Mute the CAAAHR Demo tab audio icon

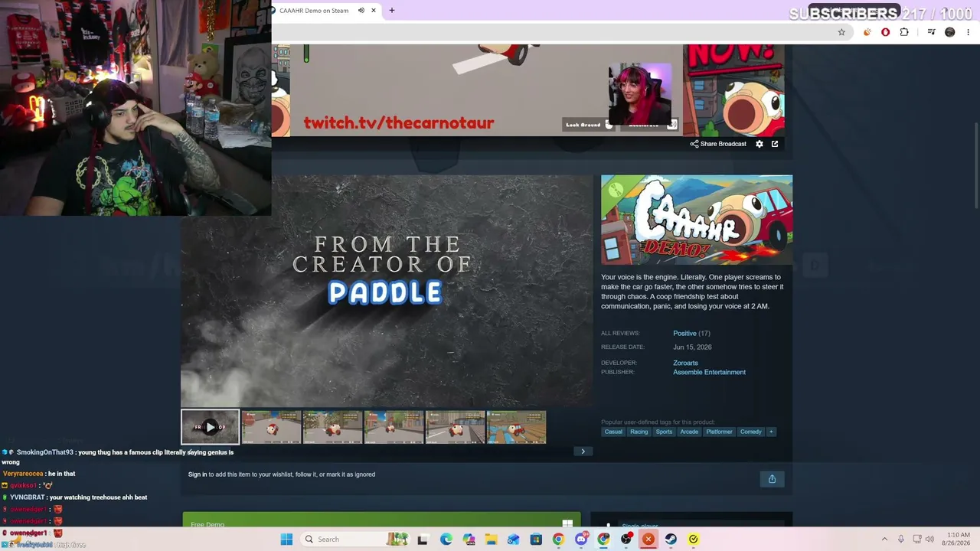pos(361,11)
